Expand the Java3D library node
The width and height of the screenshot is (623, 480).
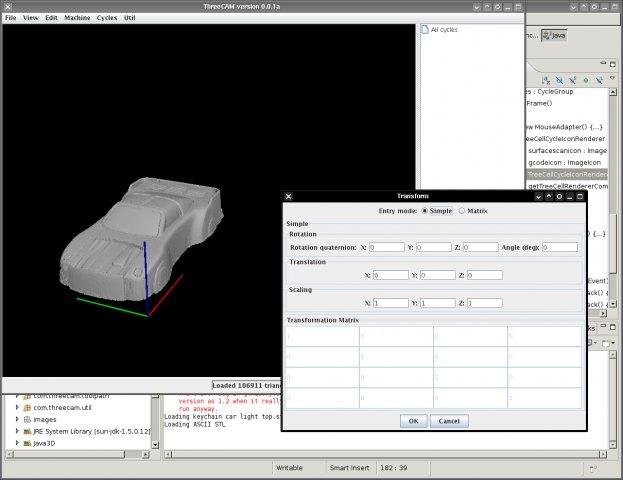click(x=17, y=443)
